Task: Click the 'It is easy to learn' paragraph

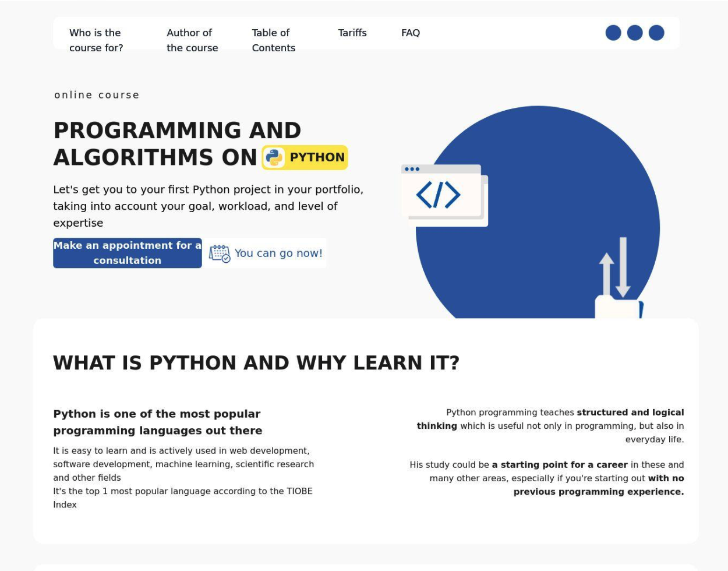Action: click(x=183, y=464)
